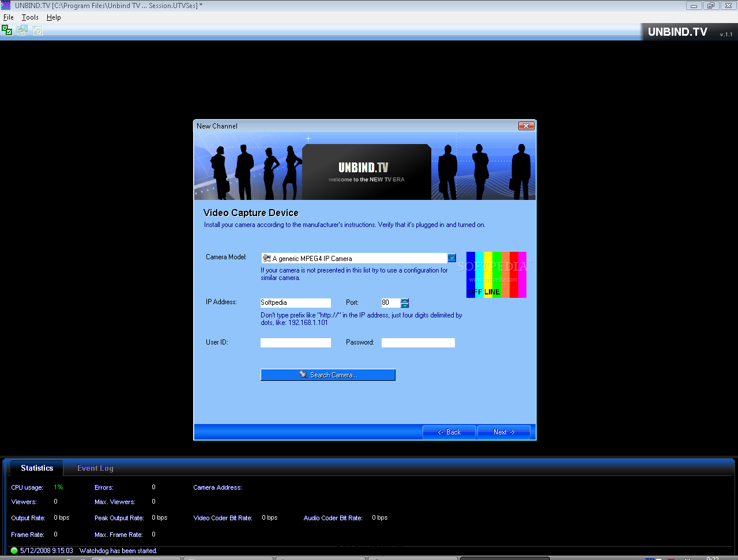
Task: Expand the Camera Model dropdown arrow
Action: click(452, 258)
